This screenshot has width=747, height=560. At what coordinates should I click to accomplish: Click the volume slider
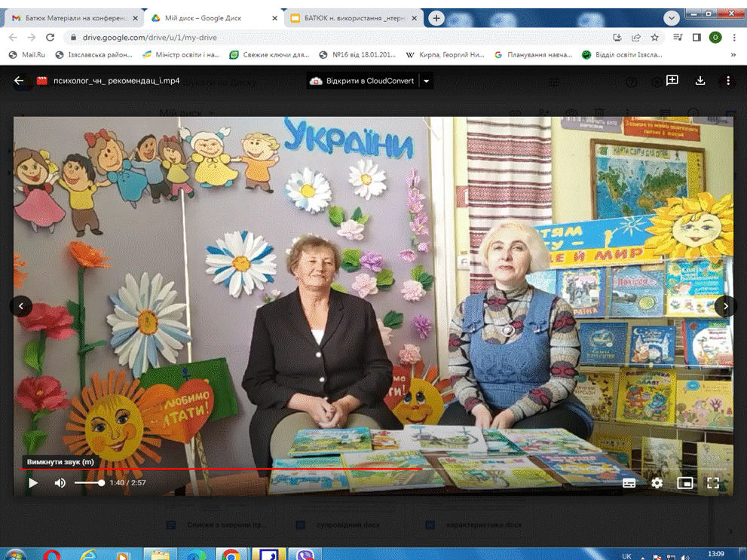(89, 483)
